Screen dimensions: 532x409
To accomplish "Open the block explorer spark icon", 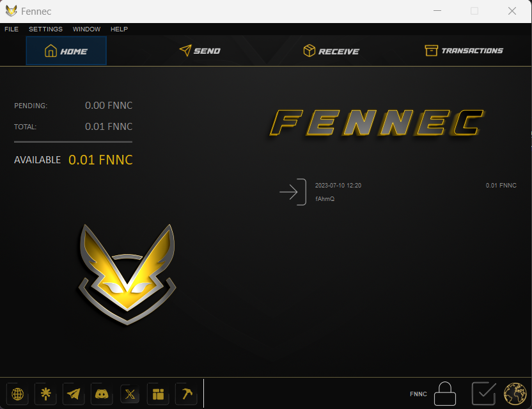I will (45, 394).
